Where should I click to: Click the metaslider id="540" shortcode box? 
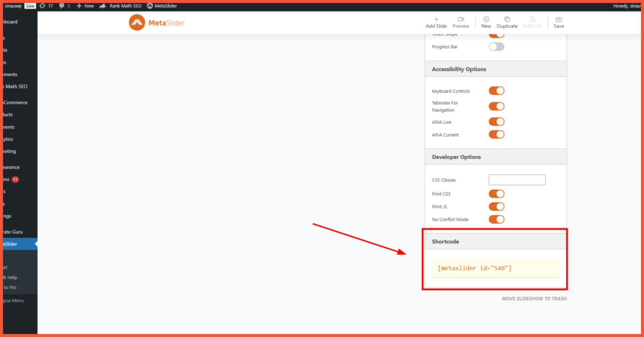pyautogui.click(x=496, y=268)
